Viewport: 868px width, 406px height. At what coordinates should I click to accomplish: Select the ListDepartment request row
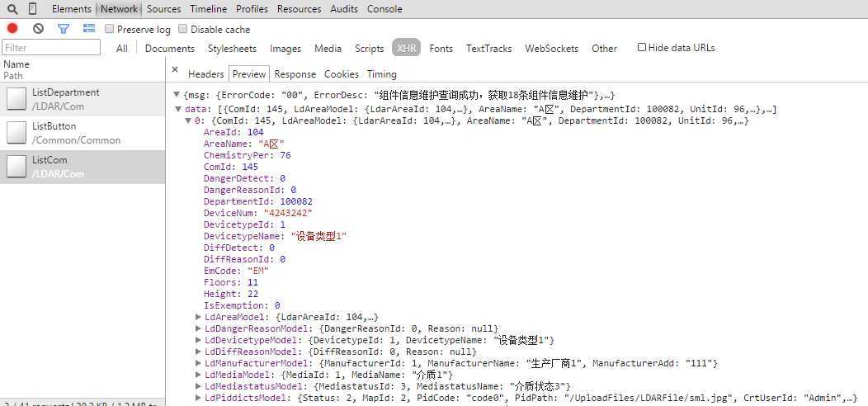pos(83,99)
